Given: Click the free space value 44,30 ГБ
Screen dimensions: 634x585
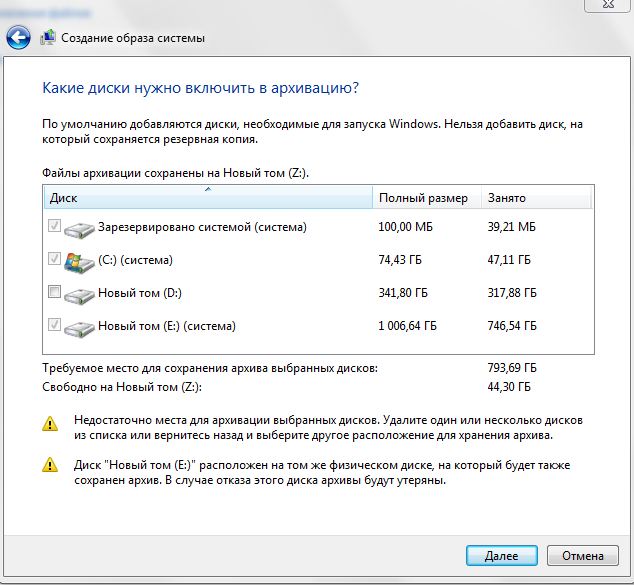Looking at the screenshot, I should pyautogui.click(x=509, y=387).
